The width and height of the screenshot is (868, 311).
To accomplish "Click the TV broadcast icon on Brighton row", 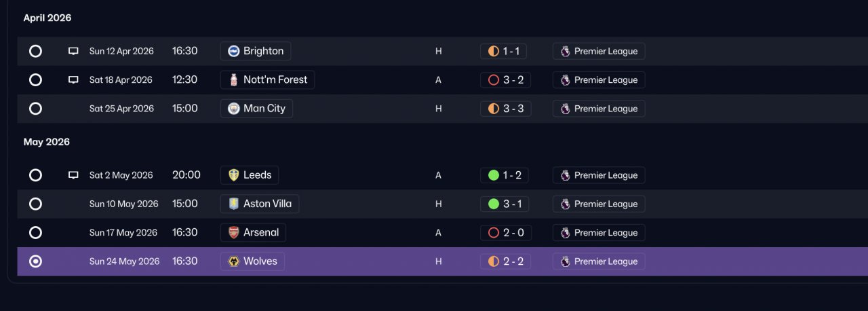I will (73, 51).
